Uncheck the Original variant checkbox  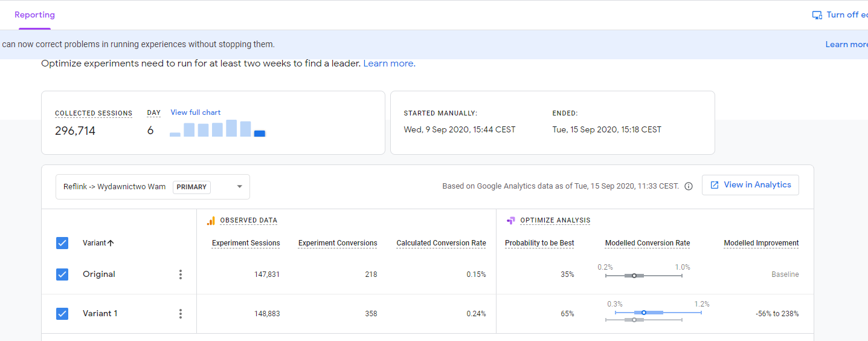tap(62, 274)
